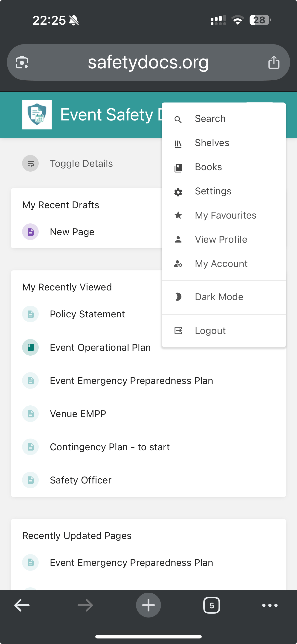Tap the Logout exit icon

tap(178, 331)
